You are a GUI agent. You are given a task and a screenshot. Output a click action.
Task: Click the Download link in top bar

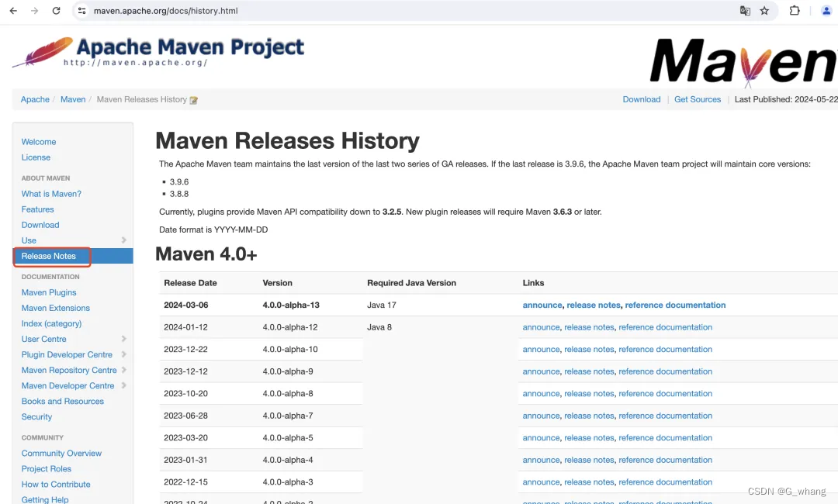642,99
